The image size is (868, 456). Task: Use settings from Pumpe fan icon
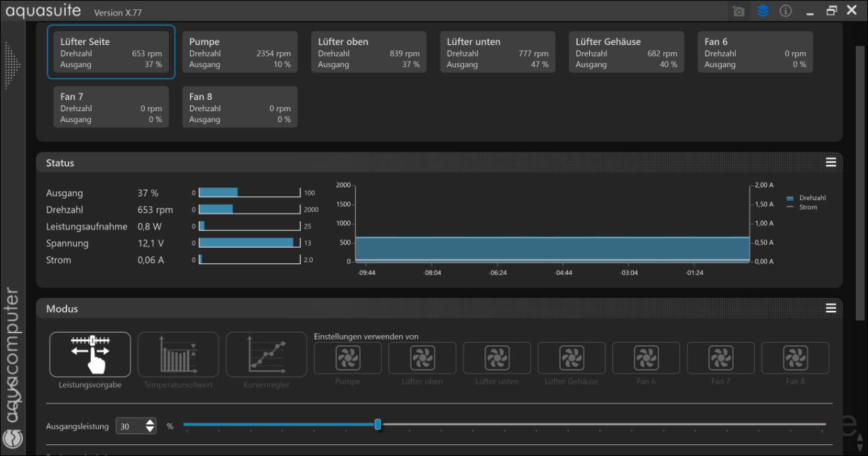(348, 358)
